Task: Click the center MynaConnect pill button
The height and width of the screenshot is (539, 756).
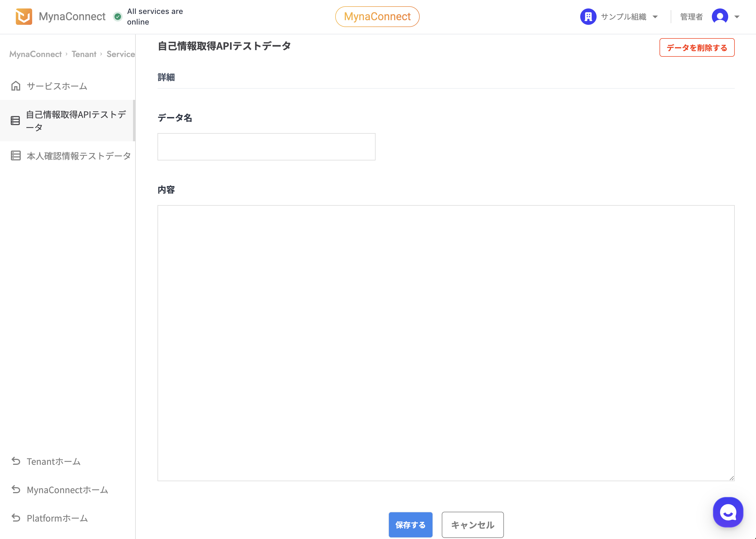Action: click(377, 17)
